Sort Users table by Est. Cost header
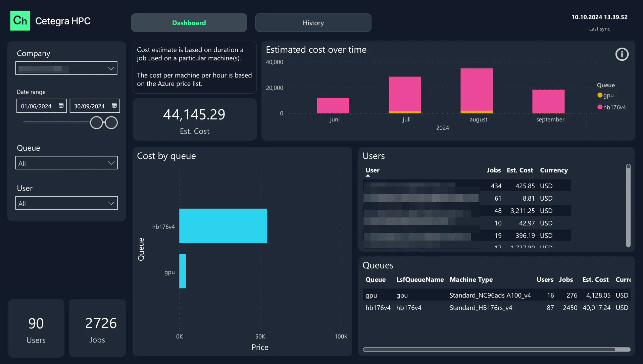 click(x=520, y=170)
